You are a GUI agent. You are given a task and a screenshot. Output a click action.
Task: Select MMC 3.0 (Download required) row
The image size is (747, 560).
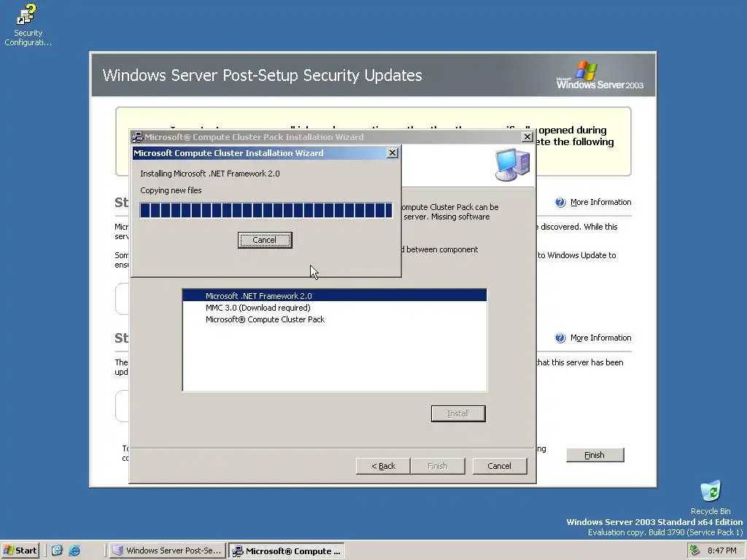334,308
